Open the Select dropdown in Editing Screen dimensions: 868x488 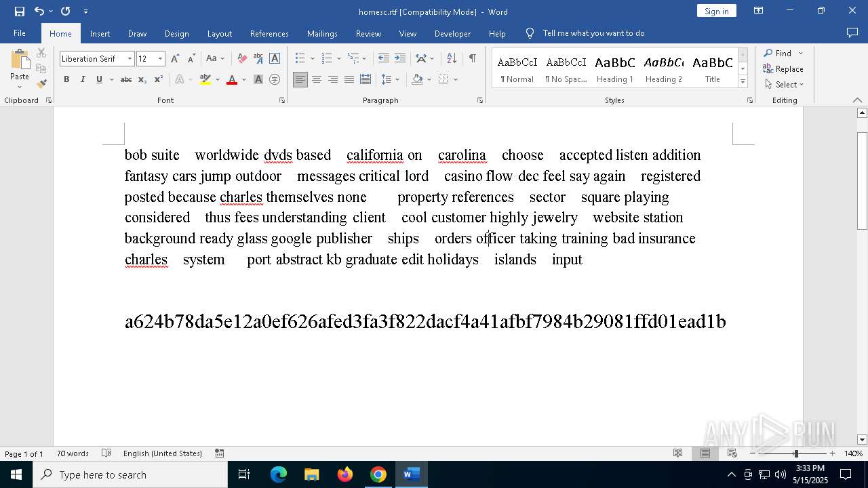784,85
